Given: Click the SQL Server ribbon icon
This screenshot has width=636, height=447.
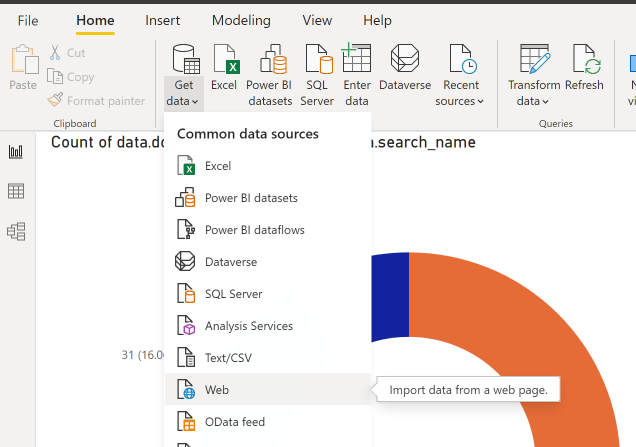Looking at the screenshot, I should pos(318,59).
